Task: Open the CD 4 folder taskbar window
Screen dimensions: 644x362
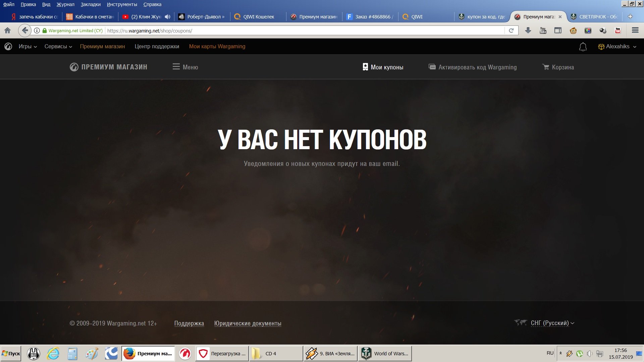Action: (x=276, y=354)
